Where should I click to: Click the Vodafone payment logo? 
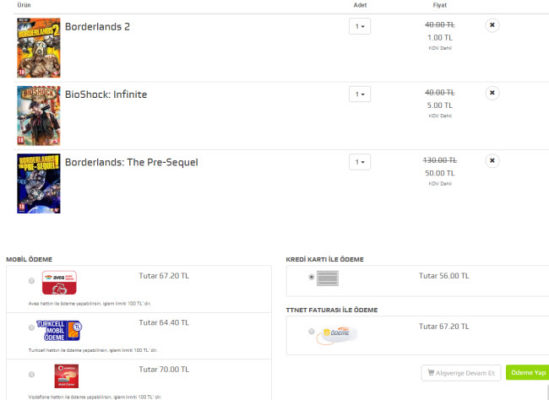point(67,376)
